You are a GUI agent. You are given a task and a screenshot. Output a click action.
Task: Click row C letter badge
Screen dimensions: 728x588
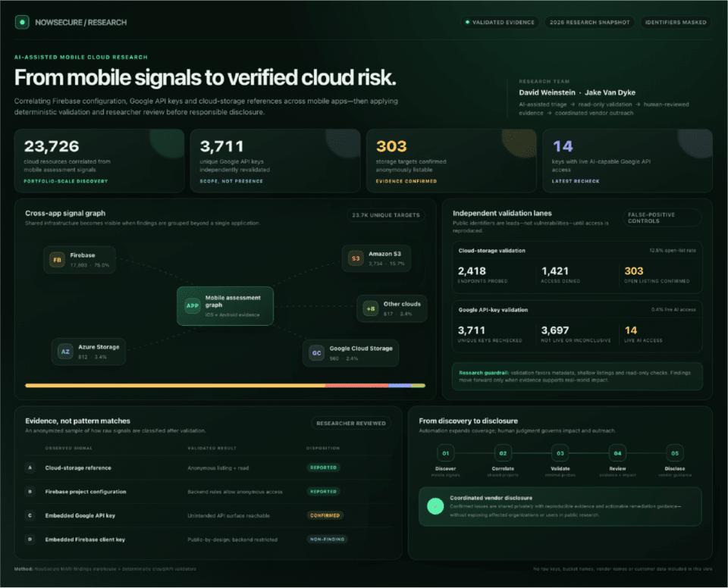point(30,515)
